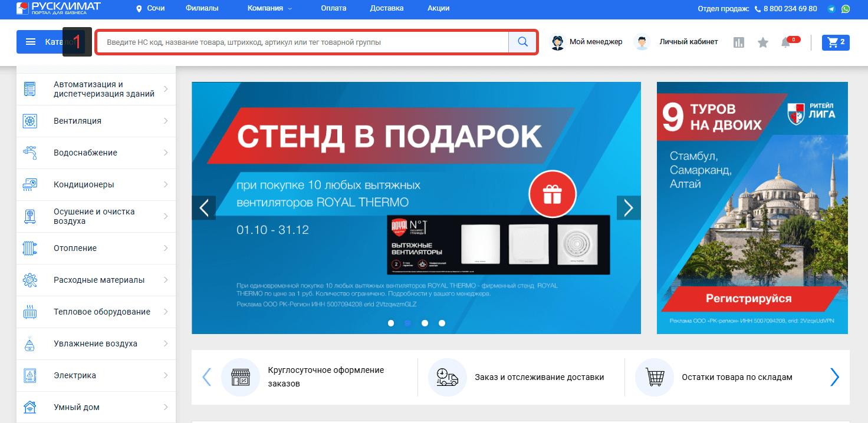This screenshot has width=868, height=423.
Task: Move the services carousel right with its arrow
Action: pyautogui.click(x=834, y=377)
